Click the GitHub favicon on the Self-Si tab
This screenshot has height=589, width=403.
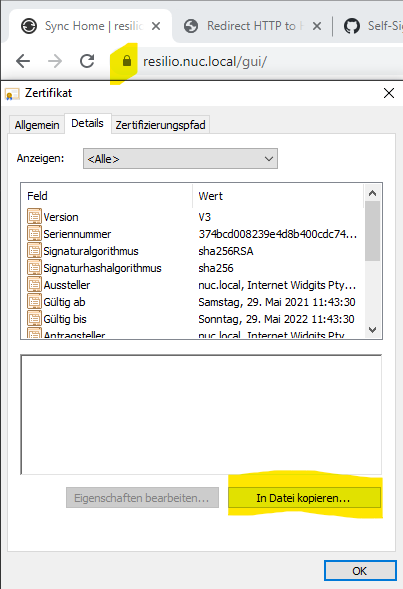(352, 26)
